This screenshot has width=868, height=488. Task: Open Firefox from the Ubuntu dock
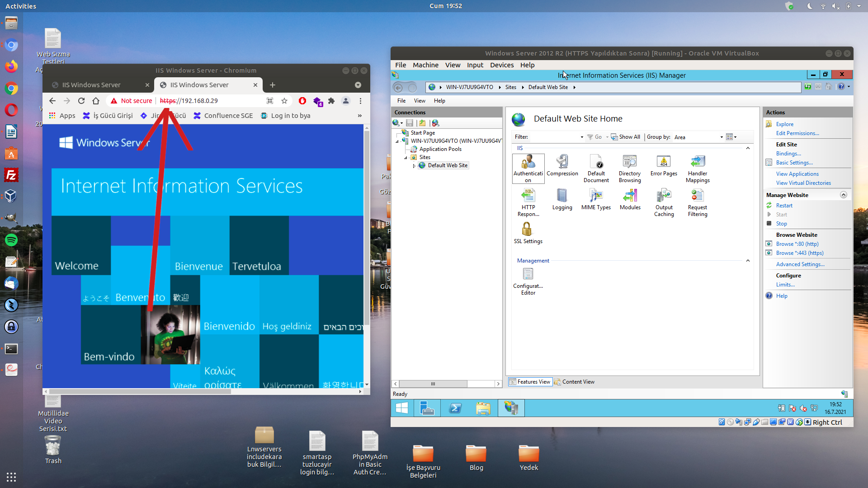[11, 66]
